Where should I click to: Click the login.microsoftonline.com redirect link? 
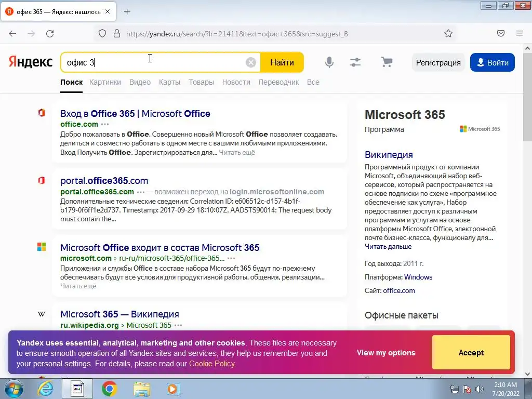pyautogui.click(x=277, y=192)
